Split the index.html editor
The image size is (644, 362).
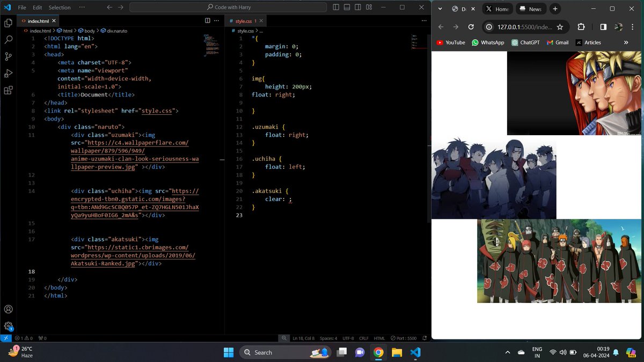point(208,20)
